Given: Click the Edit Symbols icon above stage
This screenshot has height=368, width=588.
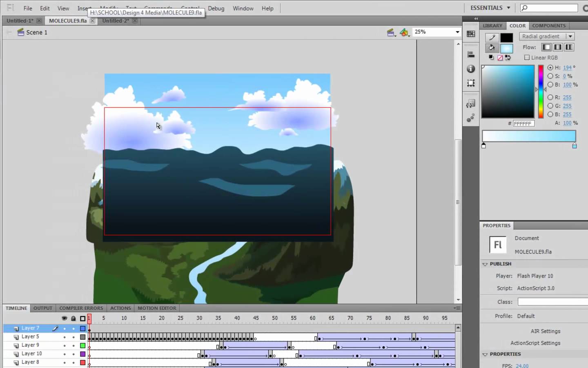Looking at the screenshot, I should click(404, 32).
